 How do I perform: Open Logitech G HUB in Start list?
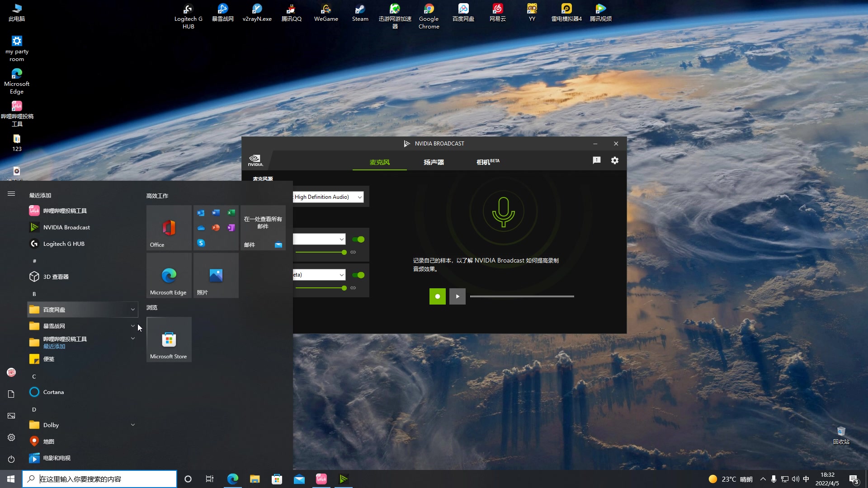pyautogui.click(x=83, y=244)
